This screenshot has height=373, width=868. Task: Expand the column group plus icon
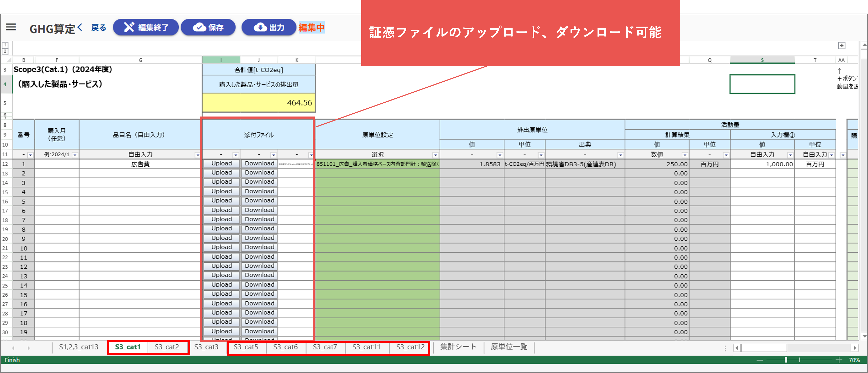click(x=841, y=45)
